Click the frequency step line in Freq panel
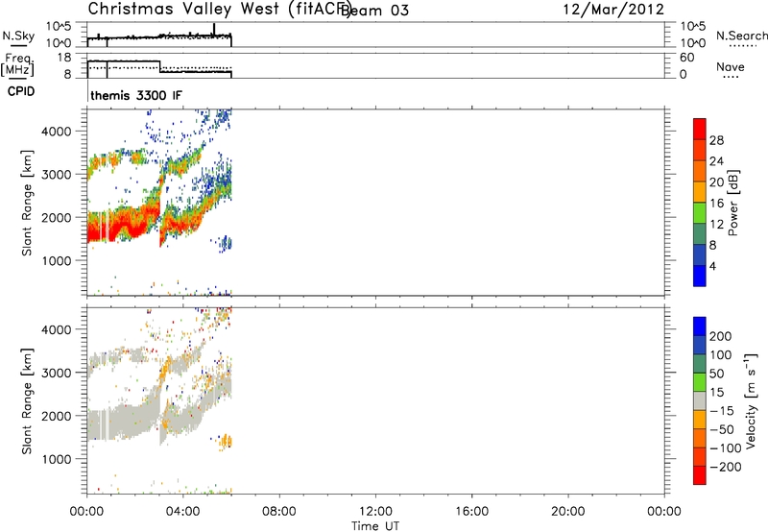 [160, 66]
